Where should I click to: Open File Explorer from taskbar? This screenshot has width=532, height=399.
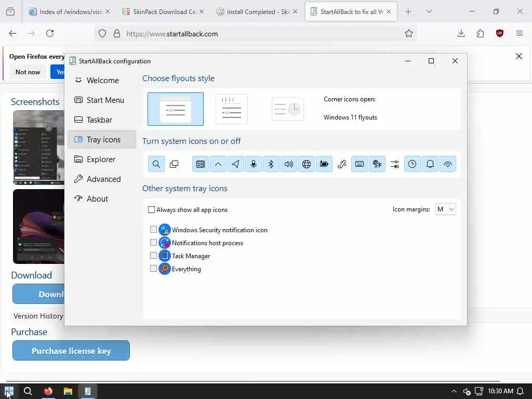coord(68,391)
